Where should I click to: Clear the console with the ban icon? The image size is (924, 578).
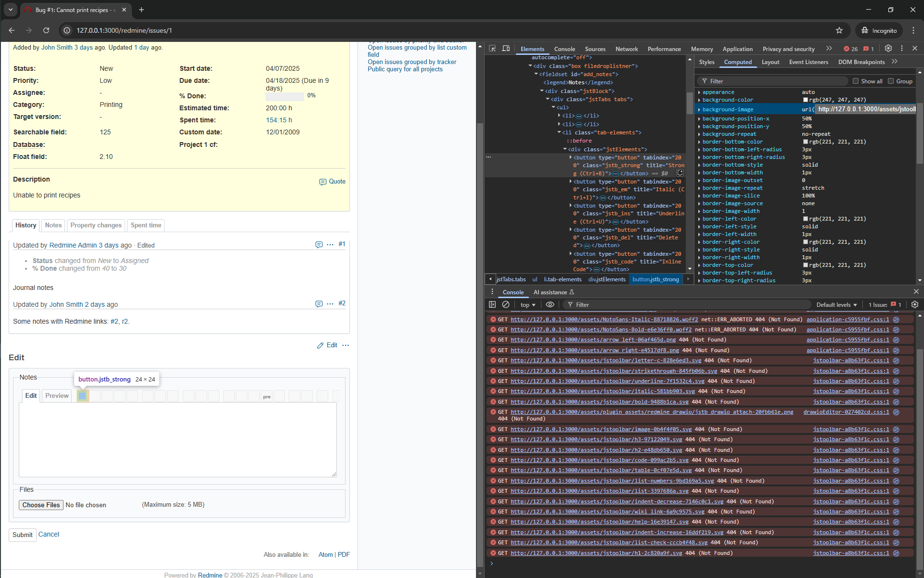tap(506, 304)
